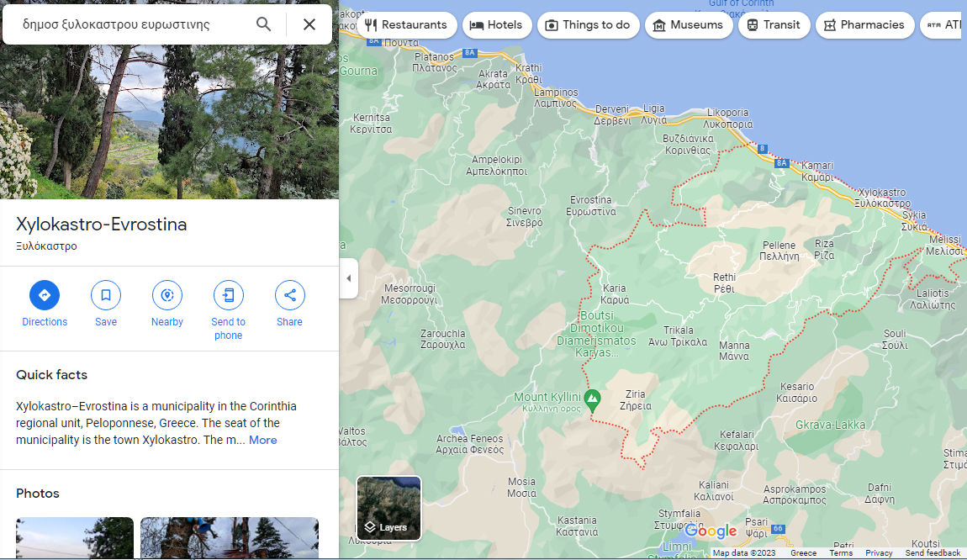The height and width of the screenshot is (560, 967).
Task: Click Xylokastro town label on map
Action: pos(883,198)
